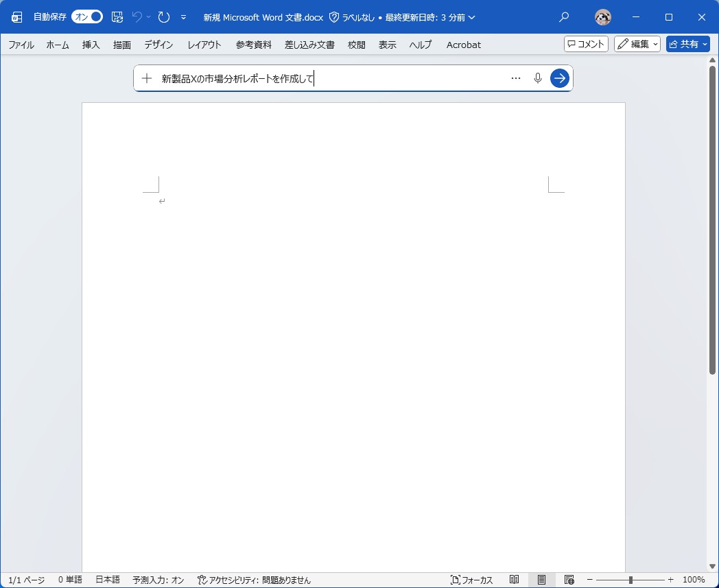Viewport: 719px width, 588px height.
Task: Expand Customize Quick Access Toolbar dropdown
Action: tap(183, 17)
